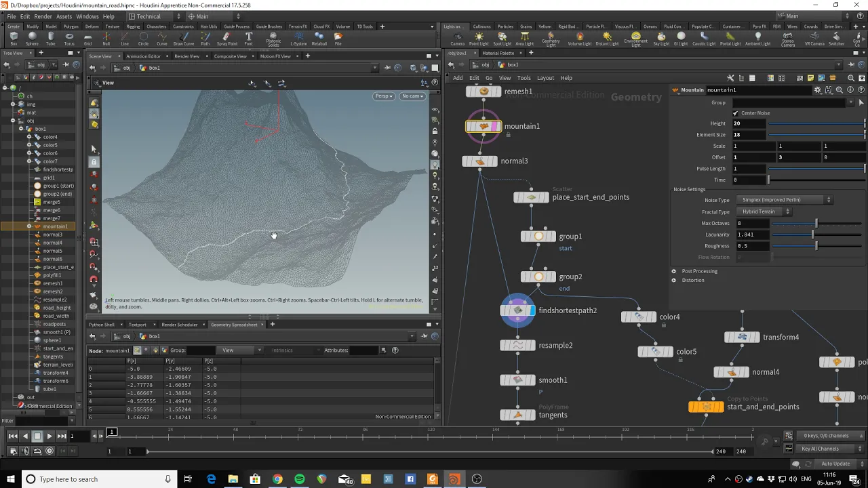Switch to the Render View tab

[187, 56]
